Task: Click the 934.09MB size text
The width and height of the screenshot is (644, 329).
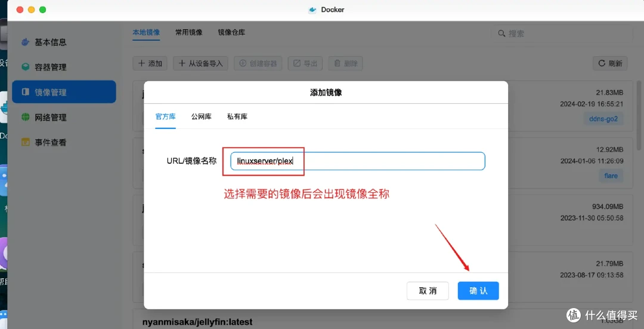Action: tap(608, 207)
